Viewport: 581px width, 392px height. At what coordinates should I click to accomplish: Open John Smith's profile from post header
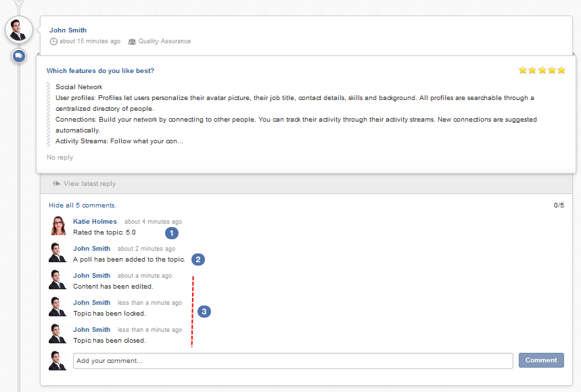[x=68, y=30]
